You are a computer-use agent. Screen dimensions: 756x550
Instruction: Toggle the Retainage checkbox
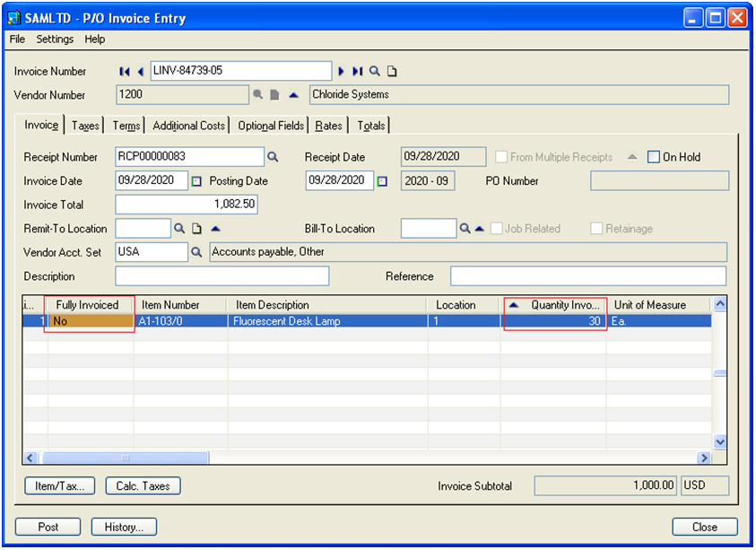click(x=596, y=228)
